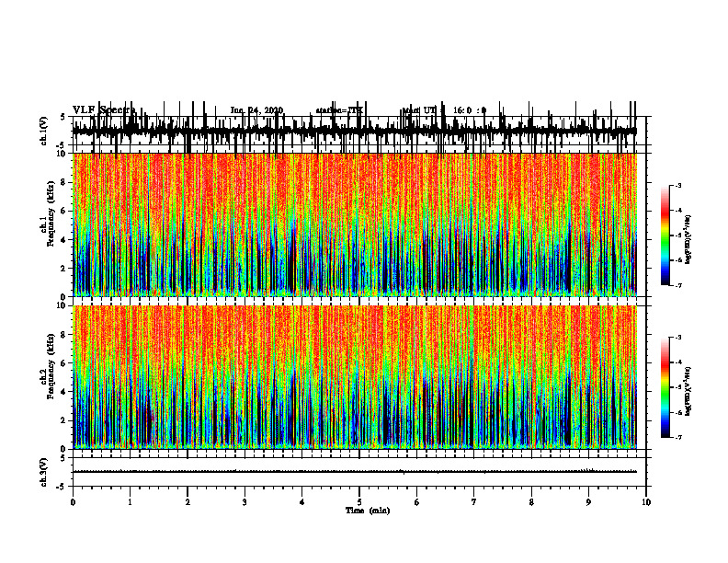This screenshot has height=563, width=728.
Task: Click the time axis tick label '8'
Action: [531, 502]
